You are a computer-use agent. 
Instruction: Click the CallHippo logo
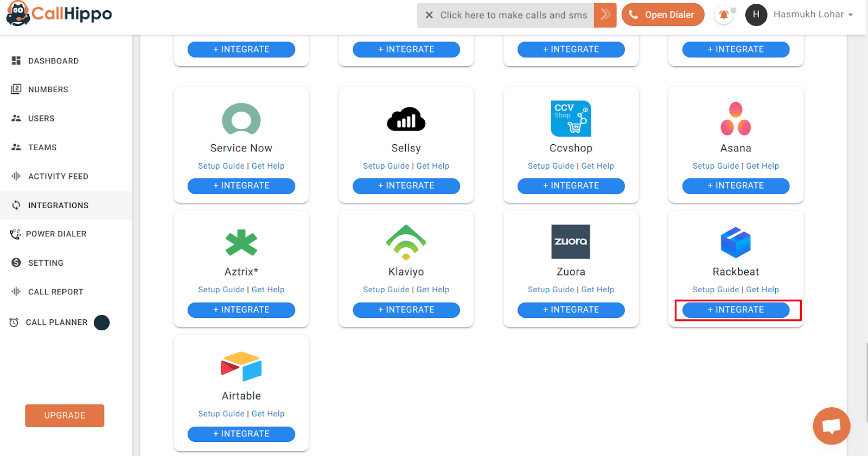[x=59, y=14]
